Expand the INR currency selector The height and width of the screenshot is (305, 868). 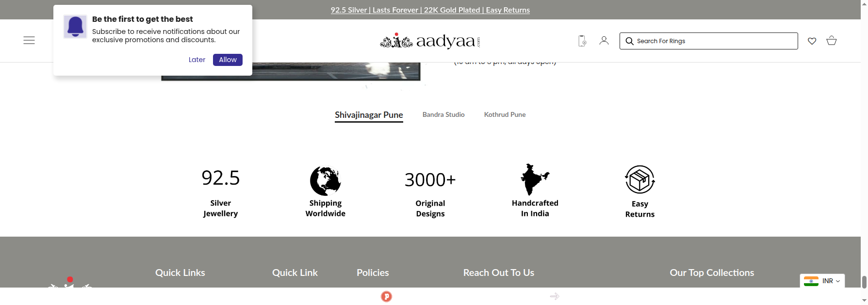[822, 281]
